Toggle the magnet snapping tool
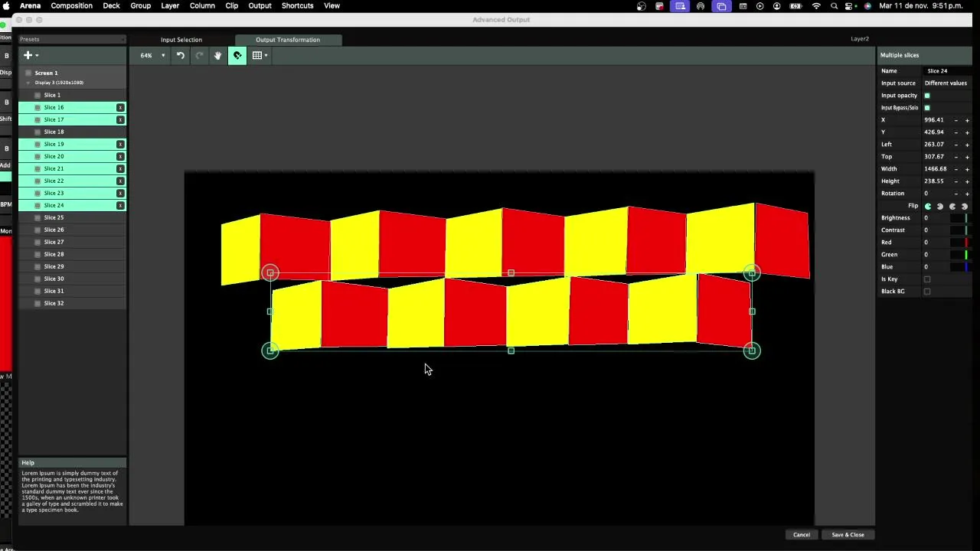 [237, 55]
